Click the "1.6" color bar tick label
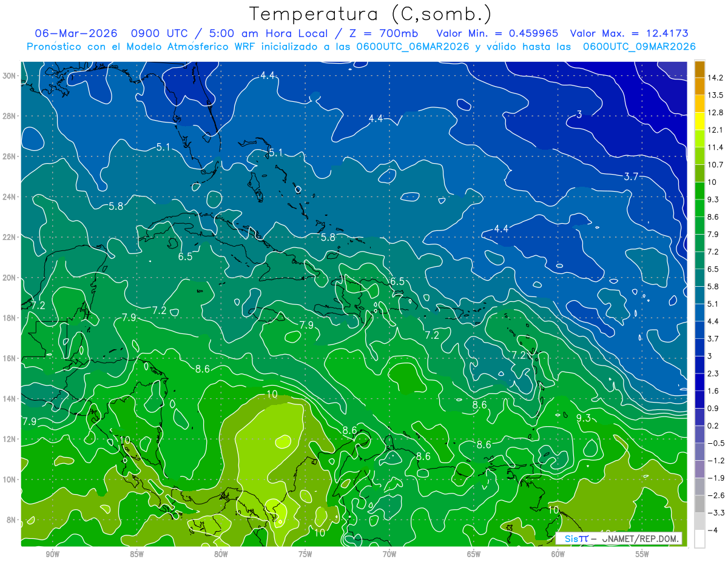Image resolution: width=728 pixels, height=562 pixels. [713, 391]
